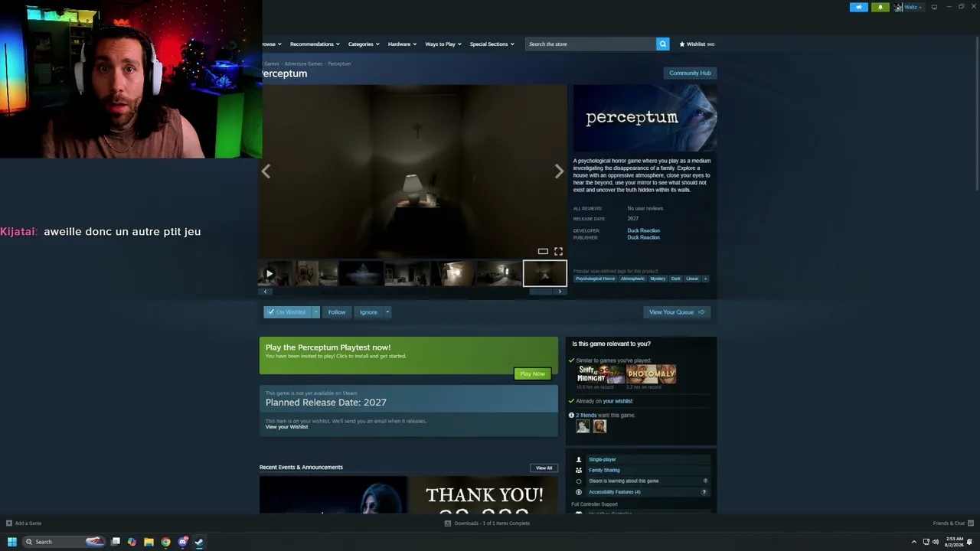Click the Family Sharing feature link
Screen dimensions: 980x551
(x=604, y=470)
